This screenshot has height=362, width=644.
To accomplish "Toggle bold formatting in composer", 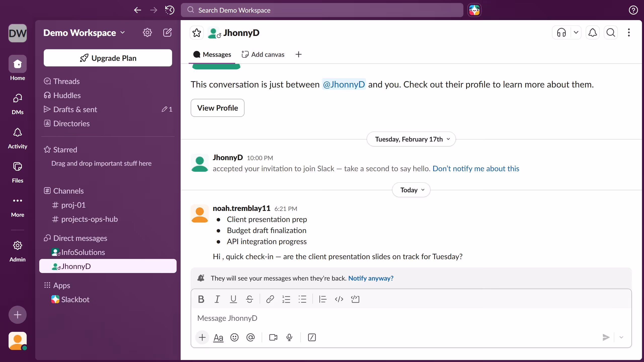I will click(x=201, y=299).
